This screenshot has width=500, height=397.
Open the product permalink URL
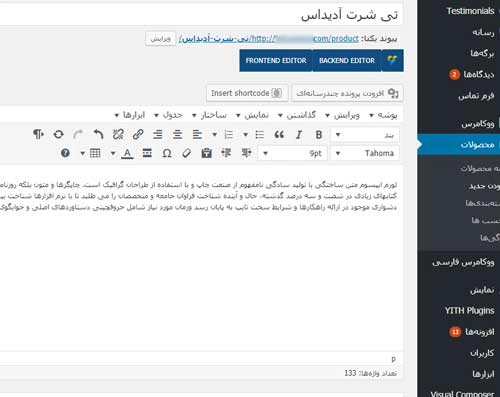point(269,39)
